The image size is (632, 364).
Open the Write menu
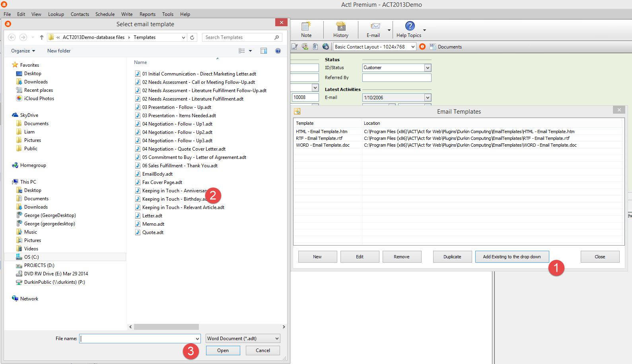coord(127,14)
